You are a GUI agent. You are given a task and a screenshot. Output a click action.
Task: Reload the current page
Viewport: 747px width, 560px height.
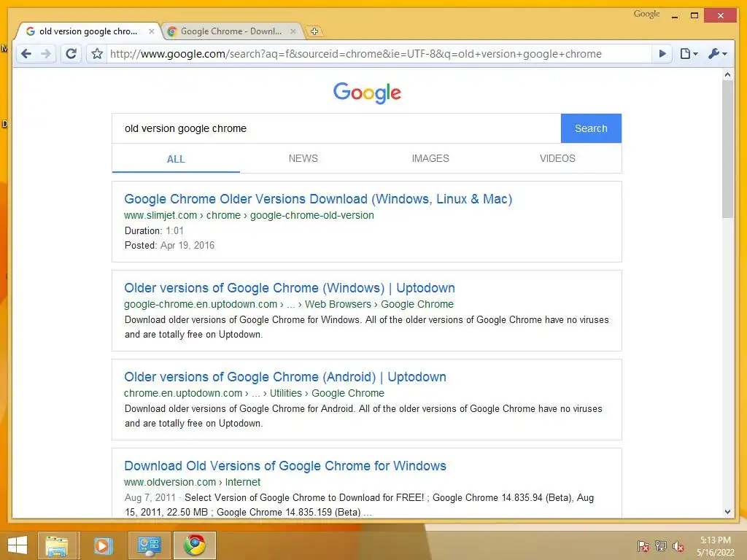pyautogui.click(x=71, y=54)
